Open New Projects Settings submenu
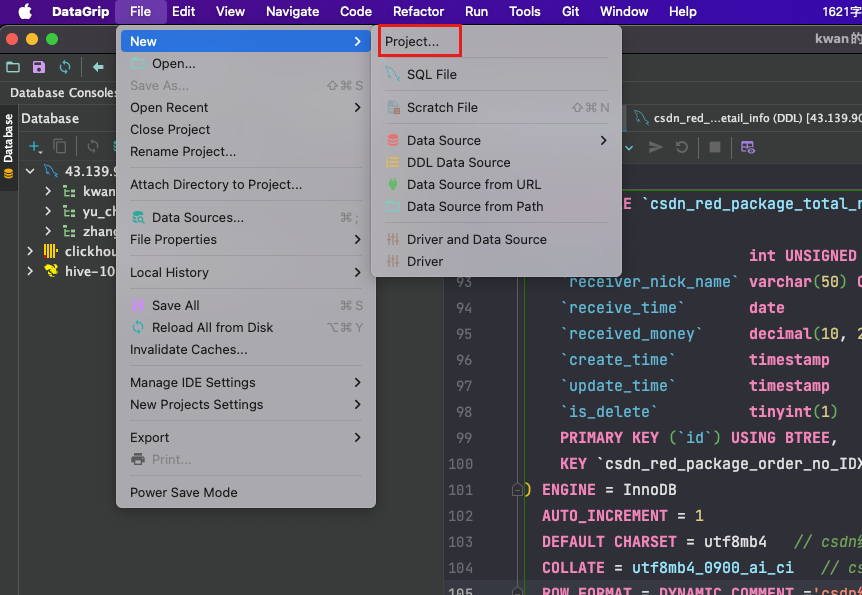 point(245,404)
